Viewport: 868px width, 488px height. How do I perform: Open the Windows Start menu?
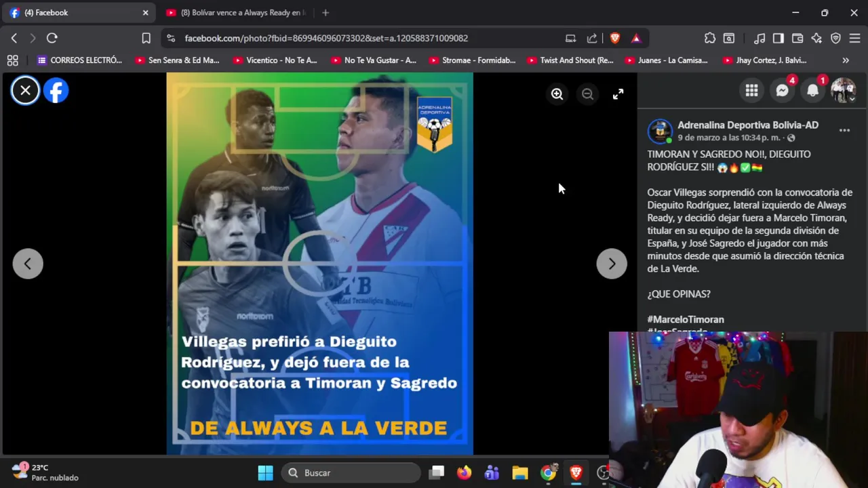pyautogui.click(x=265, y=472)
